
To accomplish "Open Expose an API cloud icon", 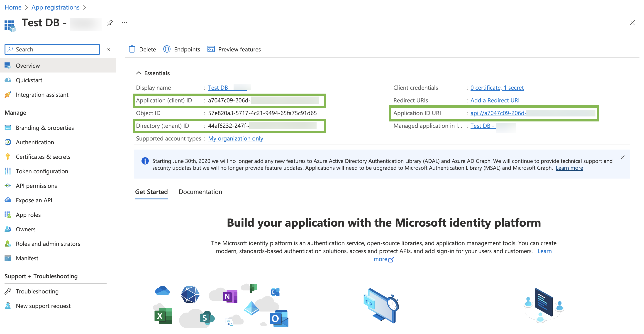I will tap(8, 200).
